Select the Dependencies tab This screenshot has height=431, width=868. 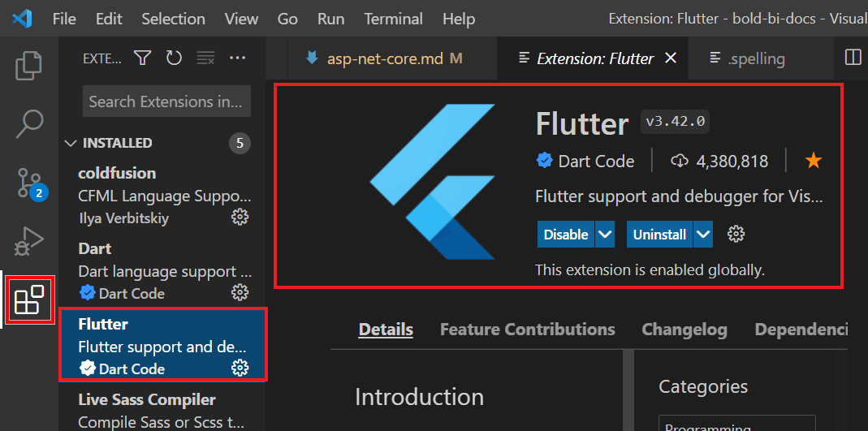[801, 330]
